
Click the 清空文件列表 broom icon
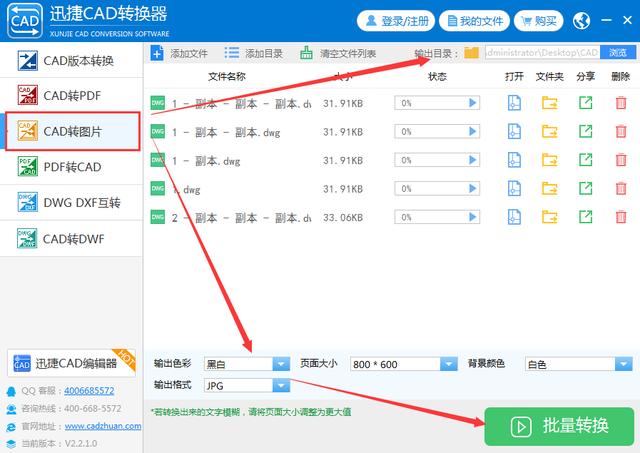pyautogui.click(x=306, y=53)
